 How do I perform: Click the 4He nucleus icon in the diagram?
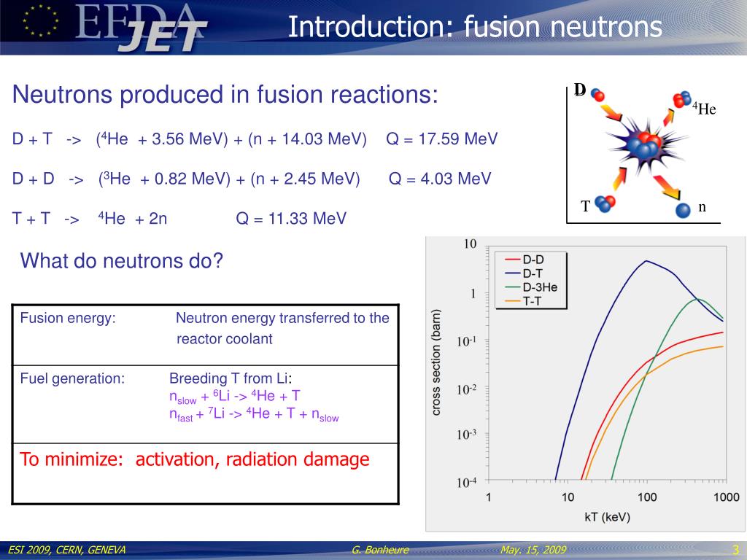[x=682, y=99]
